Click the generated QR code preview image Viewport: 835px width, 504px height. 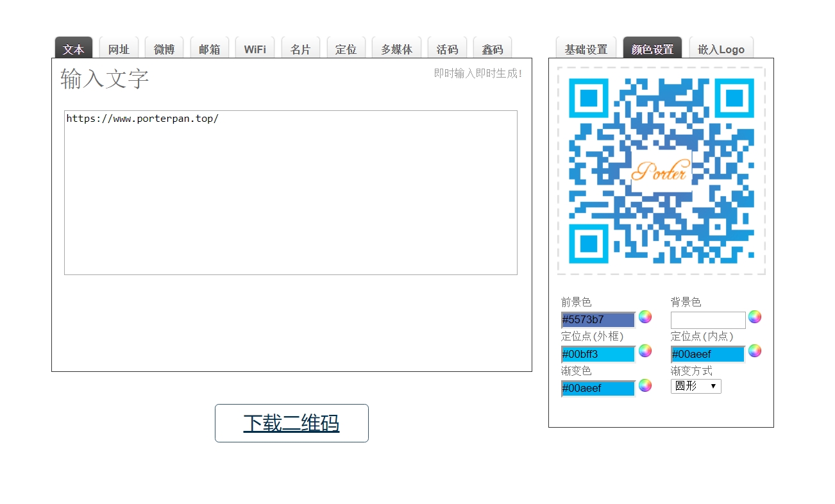coord(661,171)
